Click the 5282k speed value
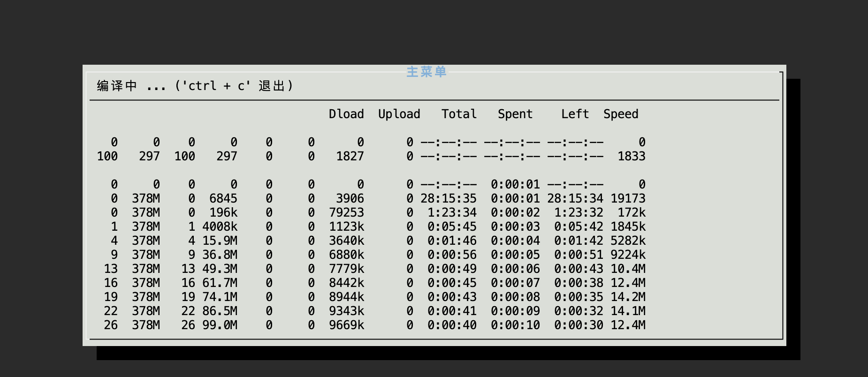The image size is (868, 377). point(628,241)
